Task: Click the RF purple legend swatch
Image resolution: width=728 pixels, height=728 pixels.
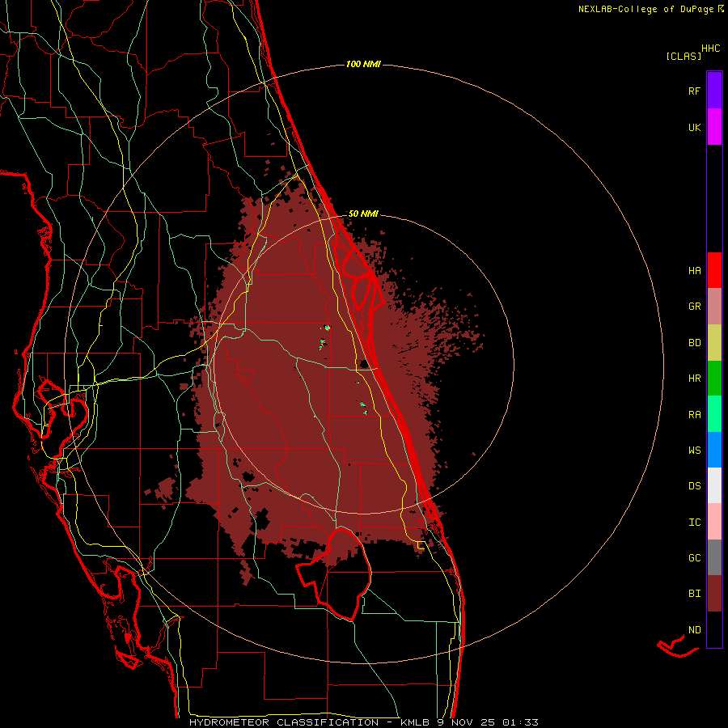Action: (714, 91)
